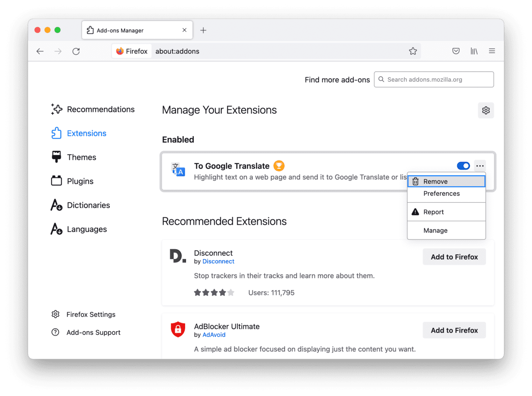Open the Disconnect author link
The image size is (532, 396).
point(218,261)
